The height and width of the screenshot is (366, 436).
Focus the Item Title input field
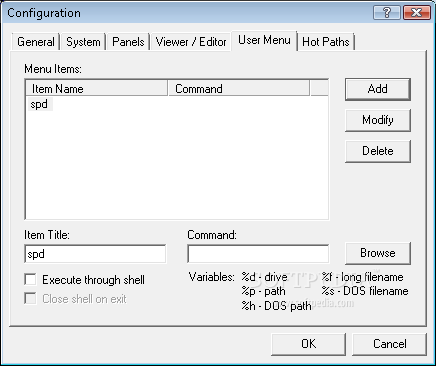[x=95, y=254]
